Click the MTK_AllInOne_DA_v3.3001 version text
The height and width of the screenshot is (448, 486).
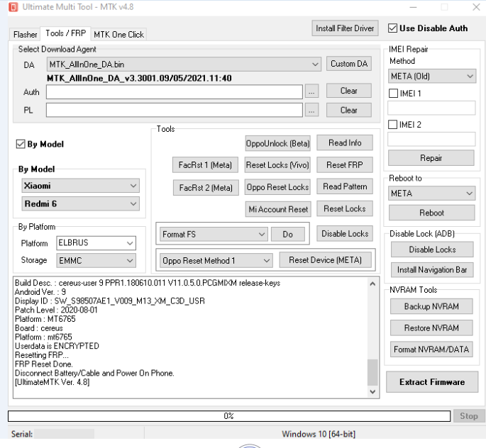tap(139, 78)
